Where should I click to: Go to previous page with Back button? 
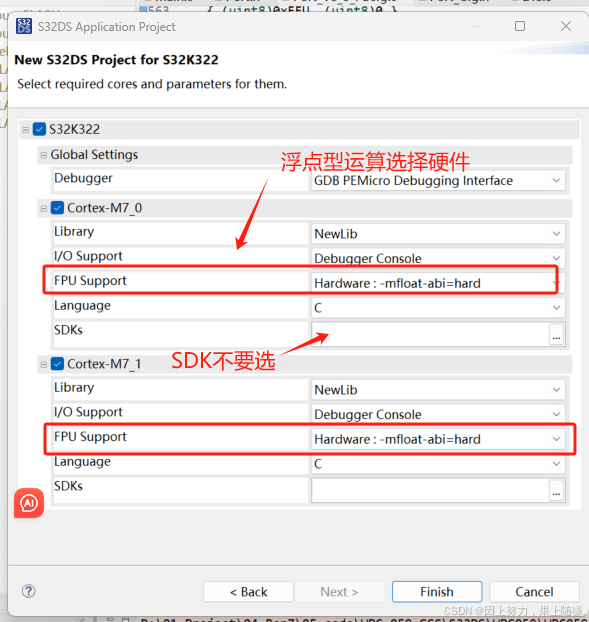coord(248,592)
